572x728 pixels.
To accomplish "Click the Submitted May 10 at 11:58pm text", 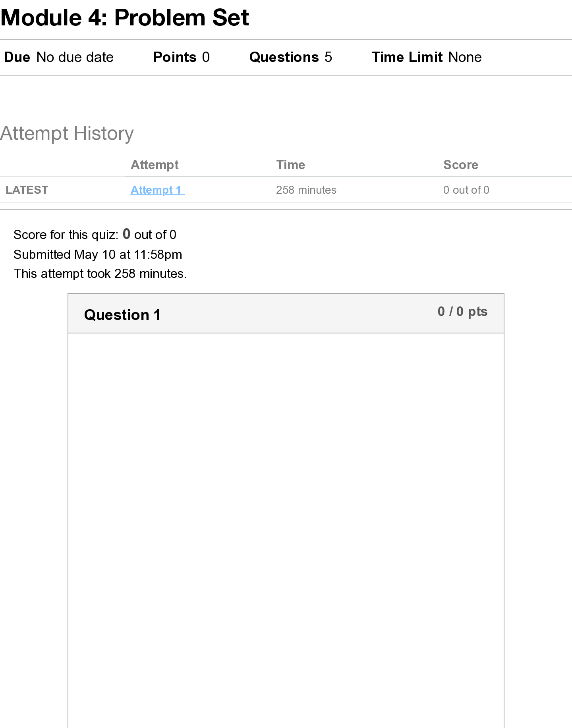I will [98, 254].
